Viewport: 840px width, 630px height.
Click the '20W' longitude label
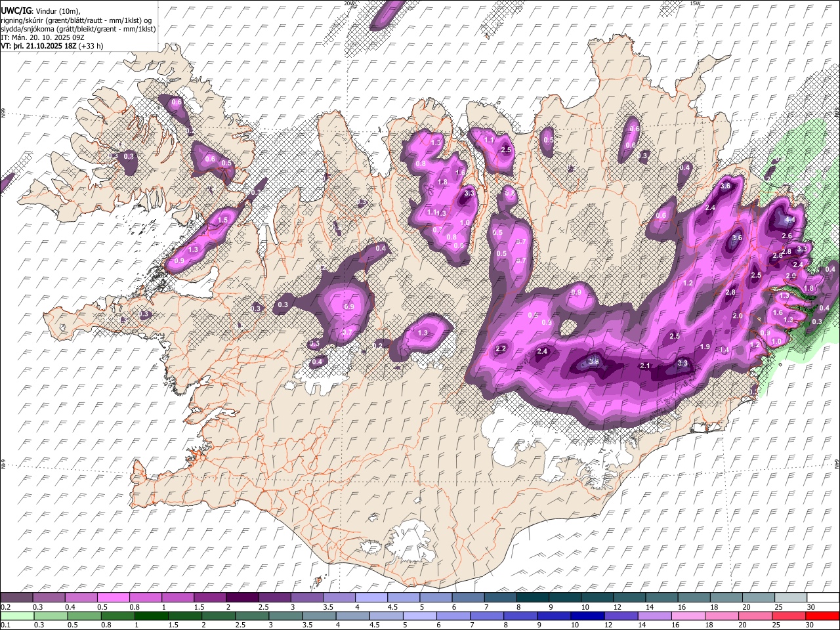click(x=348, y=3)
